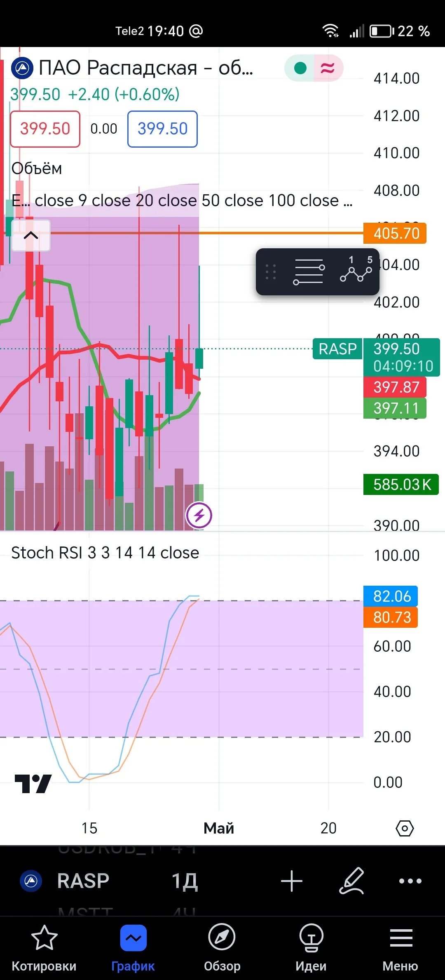The width and height of the screenshot is (445, 980).
Task: Open the three-dot more options
Action: 410,881
